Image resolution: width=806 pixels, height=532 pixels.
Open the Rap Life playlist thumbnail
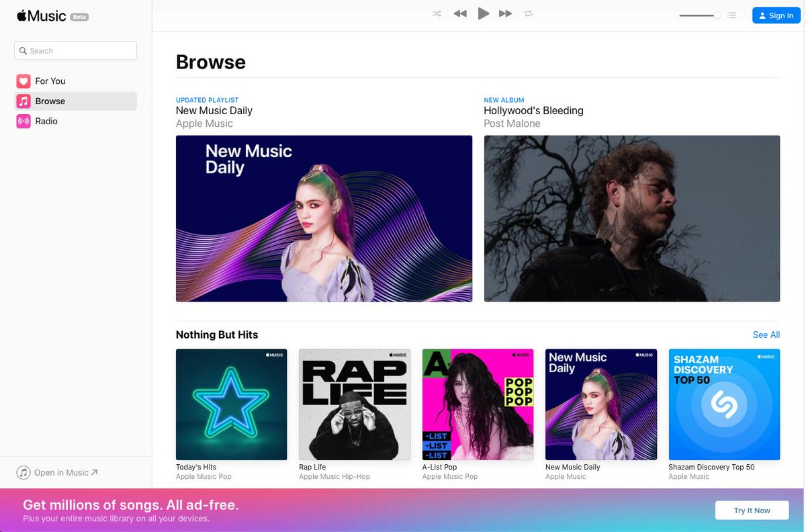pyautogui.click(x=355, y=404)
